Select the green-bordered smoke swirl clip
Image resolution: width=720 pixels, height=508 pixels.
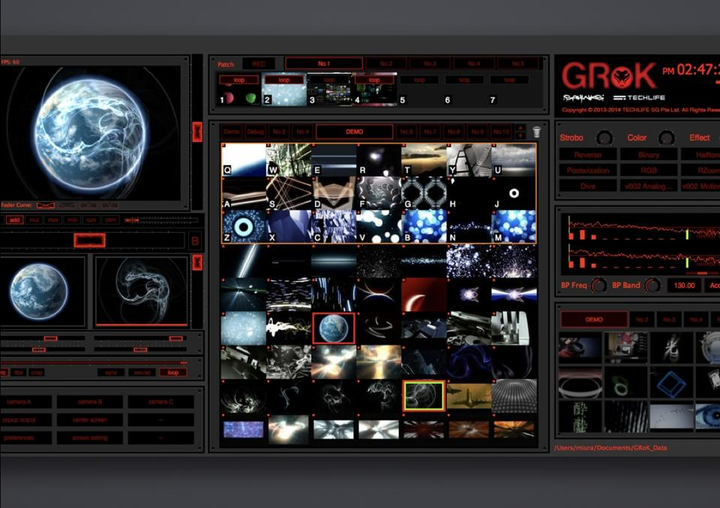(424, 395)
